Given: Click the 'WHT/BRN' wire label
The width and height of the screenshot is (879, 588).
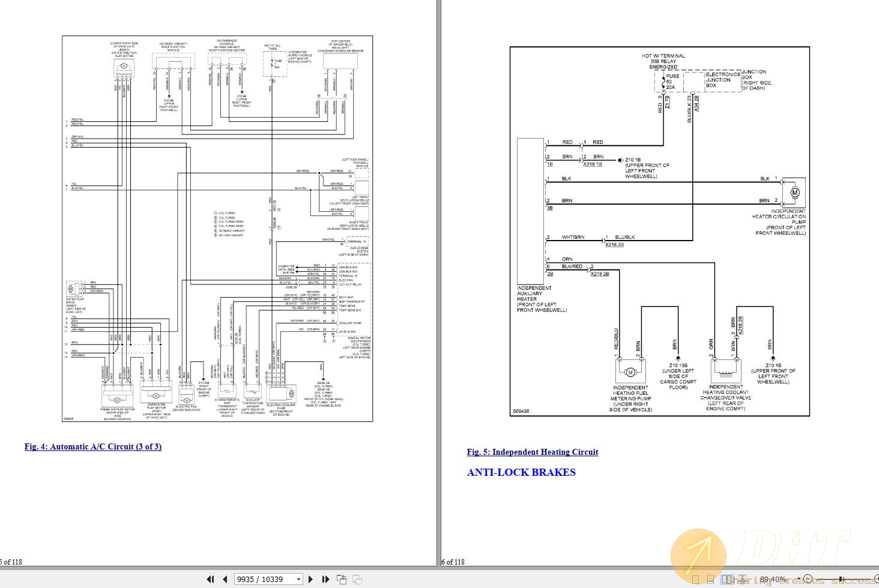Looking at the screenshot, I should [573, 237].
